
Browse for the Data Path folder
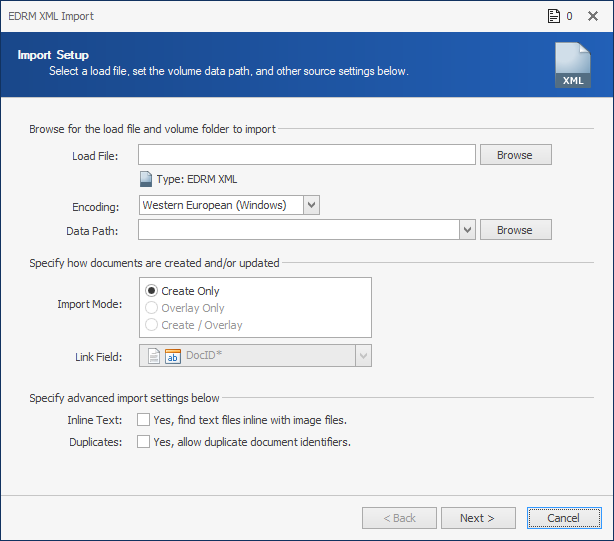pyautogui.click(x=516, y=230)
